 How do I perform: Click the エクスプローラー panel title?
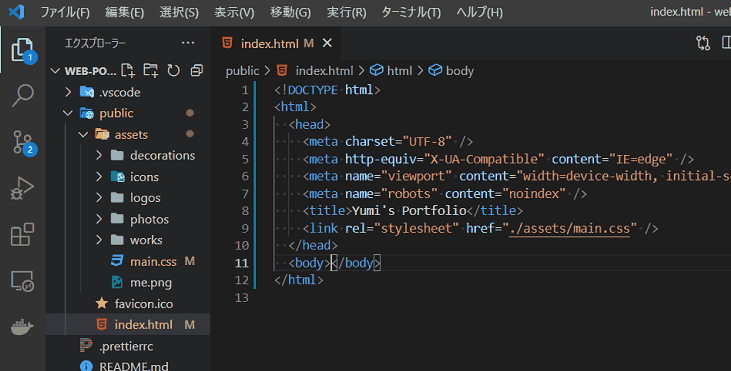[x=95, y=43]
